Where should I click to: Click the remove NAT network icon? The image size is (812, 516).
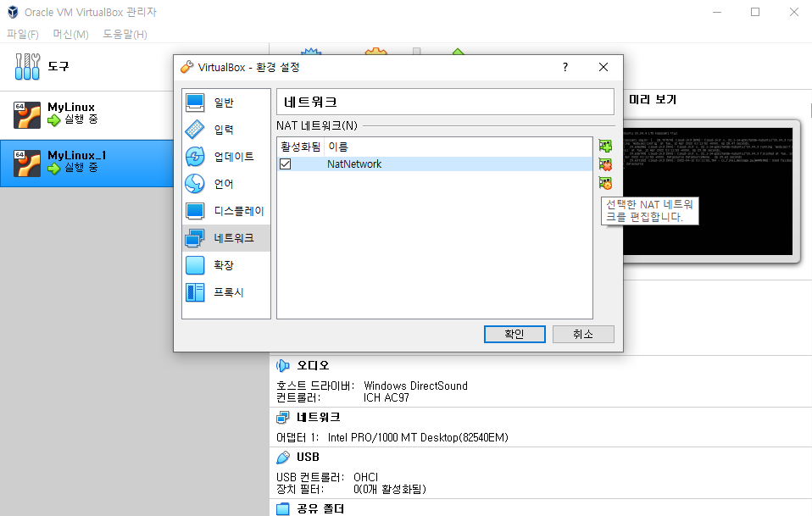point(605,164)
